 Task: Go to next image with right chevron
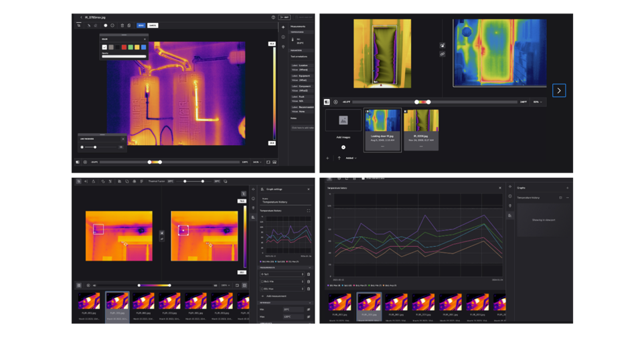click(559, 90)
